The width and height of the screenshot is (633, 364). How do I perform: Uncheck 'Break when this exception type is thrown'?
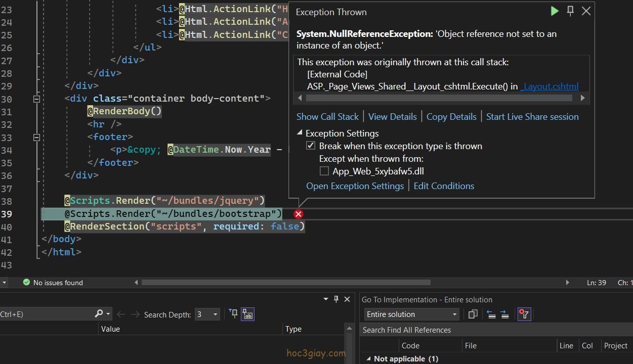click(x=311, y=146)
